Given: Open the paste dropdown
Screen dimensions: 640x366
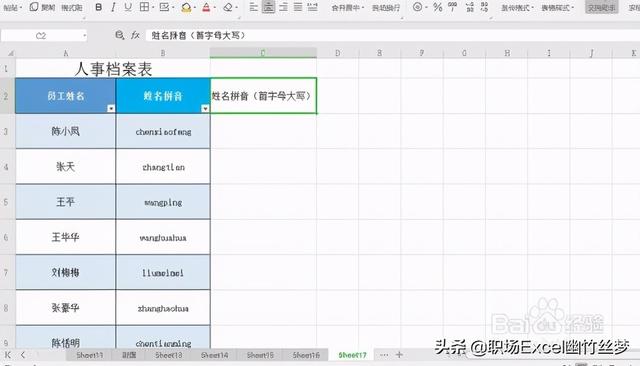Looking at the screenshot, I should point(13,7).
